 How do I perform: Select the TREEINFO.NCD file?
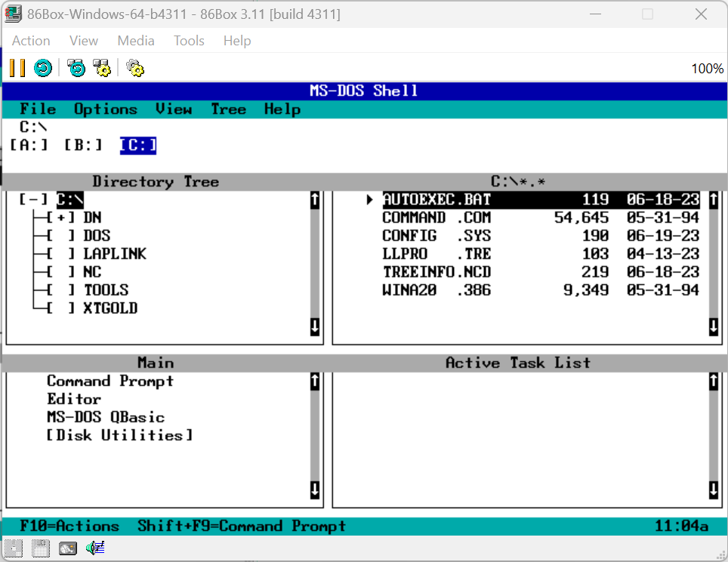click(541, 272)
